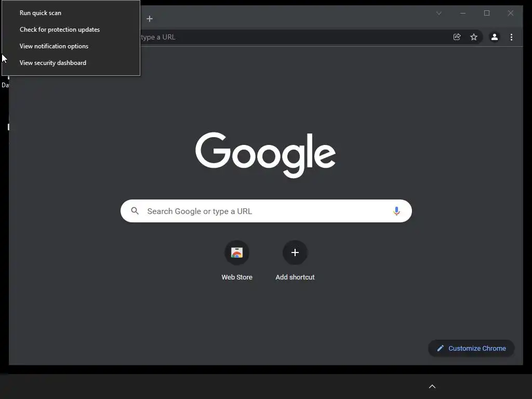Open Chrome's three-dot menu
The height and width of the screenshot is (399, 532).
pyautogui.click(x=511, y=37)
